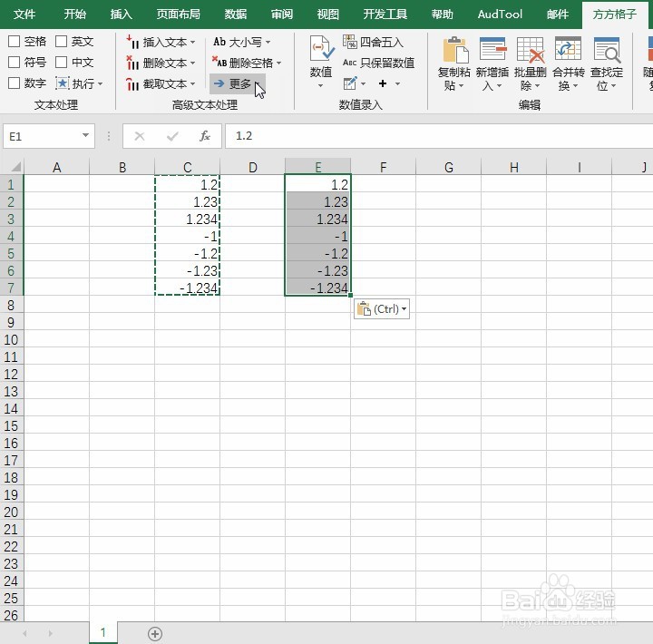
Task: Expand the Name Box dropdown arrow
Action: pyautogui.click(x=85, y=135)
